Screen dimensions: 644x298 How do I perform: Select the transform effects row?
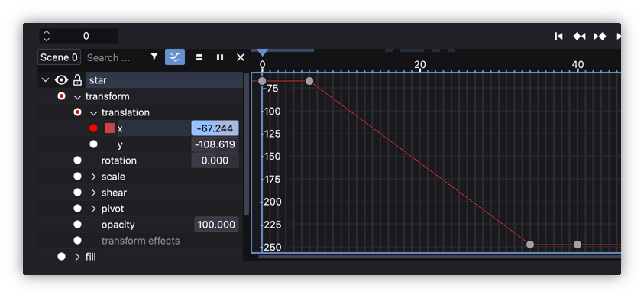pos(141,241)
